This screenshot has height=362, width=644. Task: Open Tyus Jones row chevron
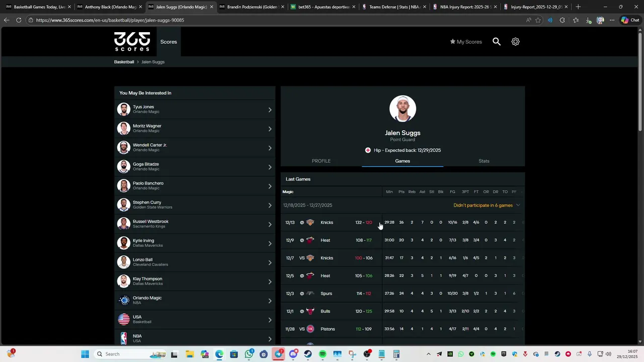tap(270, 110)
